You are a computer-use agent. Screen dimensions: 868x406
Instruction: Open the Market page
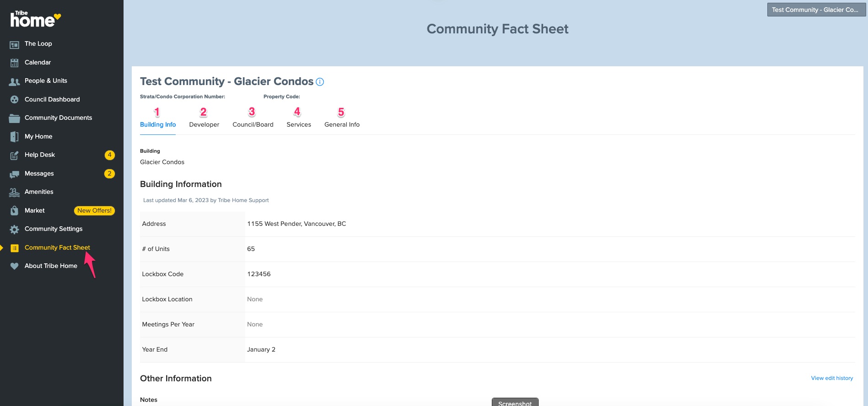pyautogui.click(x=35, y=210)
